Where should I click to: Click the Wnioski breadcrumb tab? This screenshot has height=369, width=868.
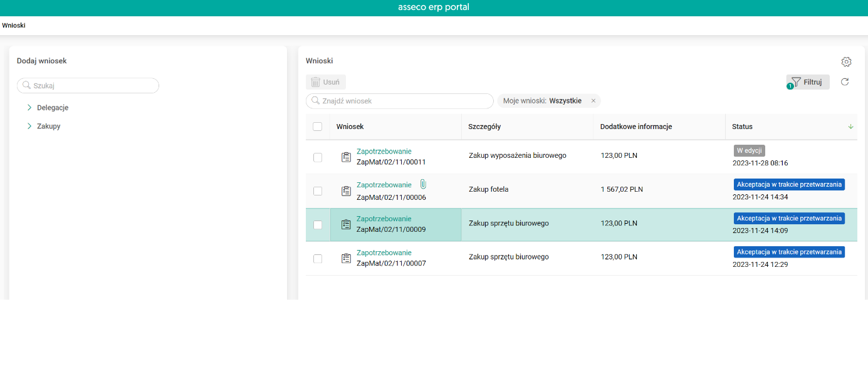pyautogui.click(x=13, y=26)
